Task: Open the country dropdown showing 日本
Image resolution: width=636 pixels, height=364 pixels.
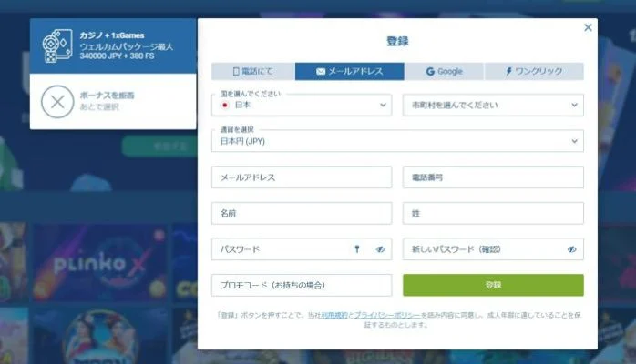Action: click(x=302, y=105)
